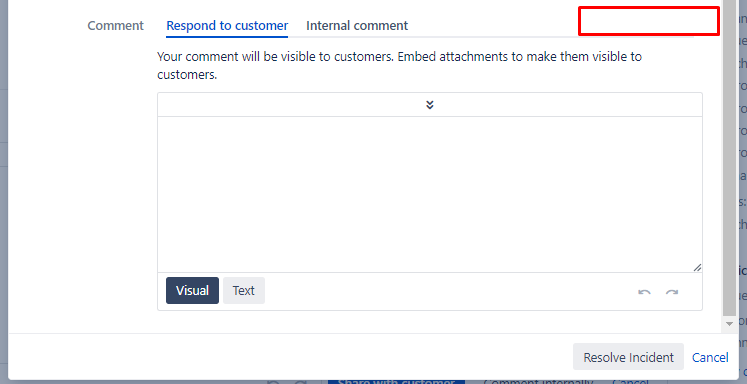
Task: Expand the editor toolbar with double chevron
Action: [x=430, y=105]
